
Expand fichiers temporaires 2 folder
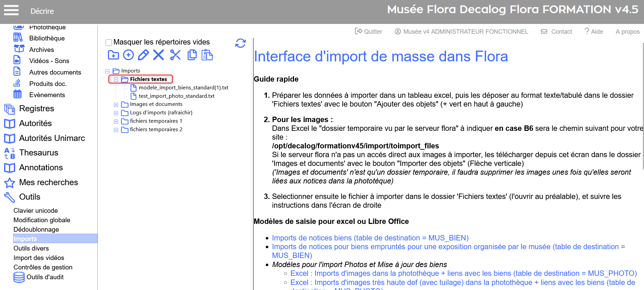point(116,130)
